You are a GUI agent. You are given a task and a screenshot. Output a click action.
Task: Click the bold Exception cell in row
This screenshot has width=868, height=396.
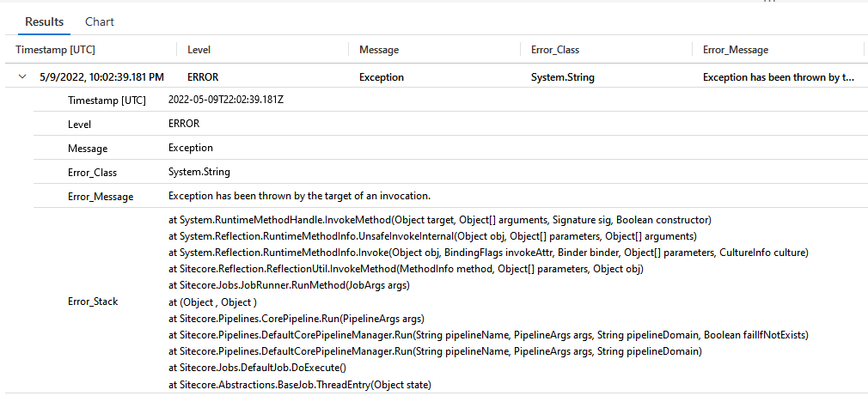[x=381, y=77]
